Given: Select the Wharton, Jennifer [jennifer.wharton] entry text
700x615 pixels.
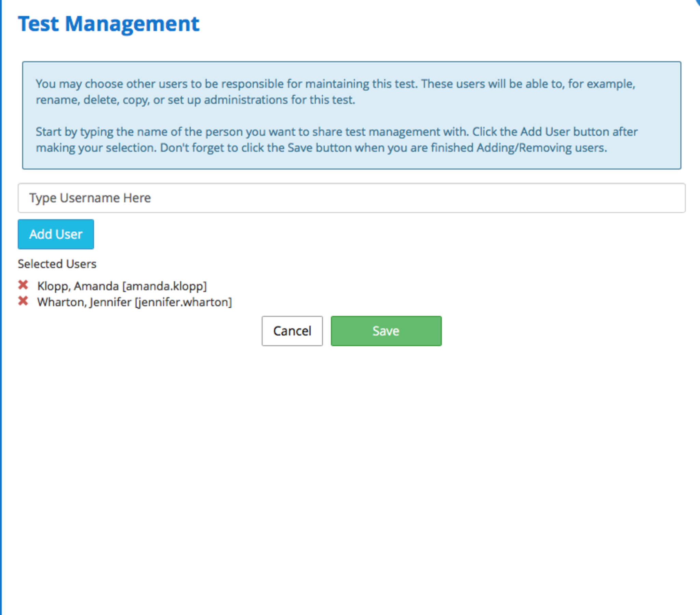Looking at the screenshot, I should click(x=134, y=302).
